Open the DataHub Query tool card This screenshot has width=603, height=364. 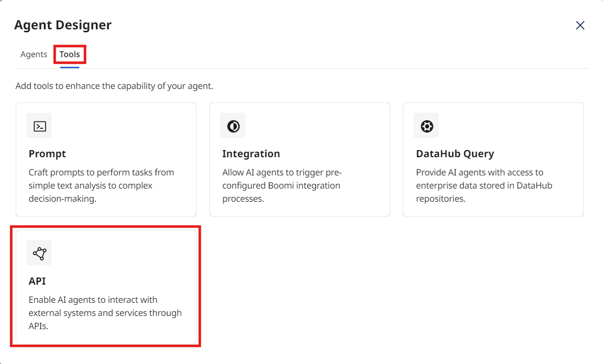(x=493, y=159)
